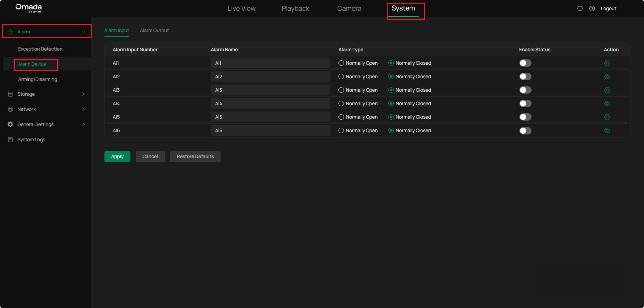This screenshot has height=308, width=644.
Task: Select Normally Closed for AI2
Action: 391,77
